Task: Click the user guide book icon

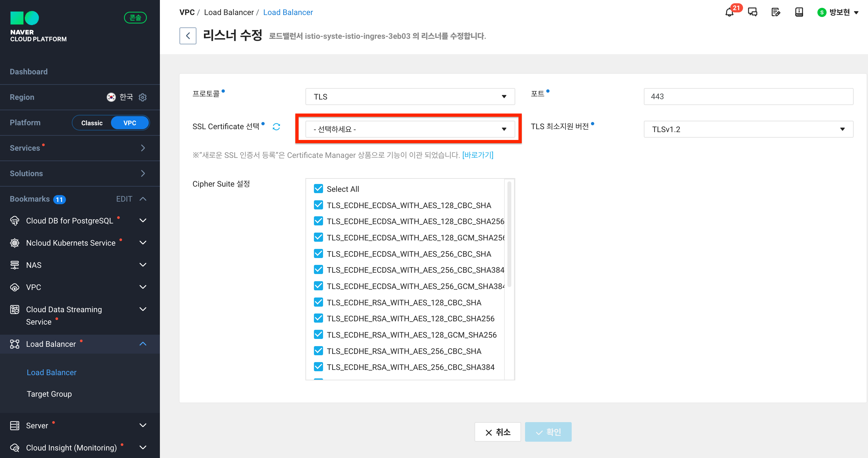Action: point(799,12)
